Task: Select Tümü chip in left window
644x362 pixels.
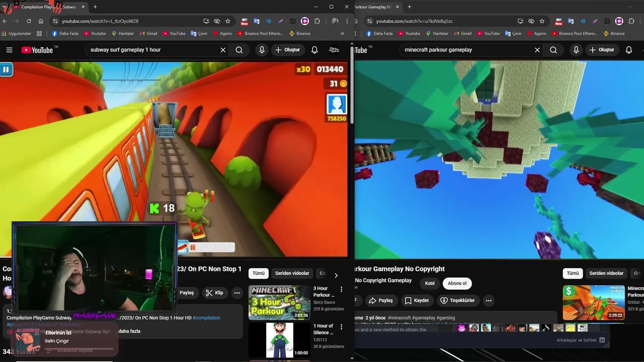Action: [258, 274]
